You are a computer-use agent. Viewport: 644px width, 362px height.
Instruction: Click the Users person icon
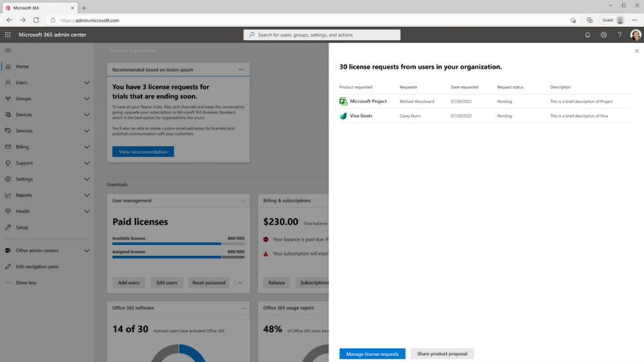pos(8,82)
